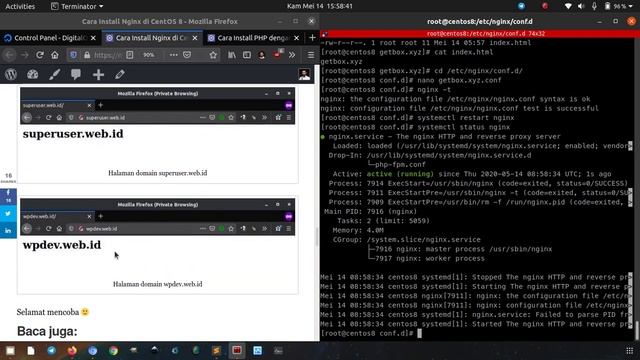Open the Firefox account avatar
This screenshot has width=640, height=360.
pyautogui.click(x=262, y=55)
